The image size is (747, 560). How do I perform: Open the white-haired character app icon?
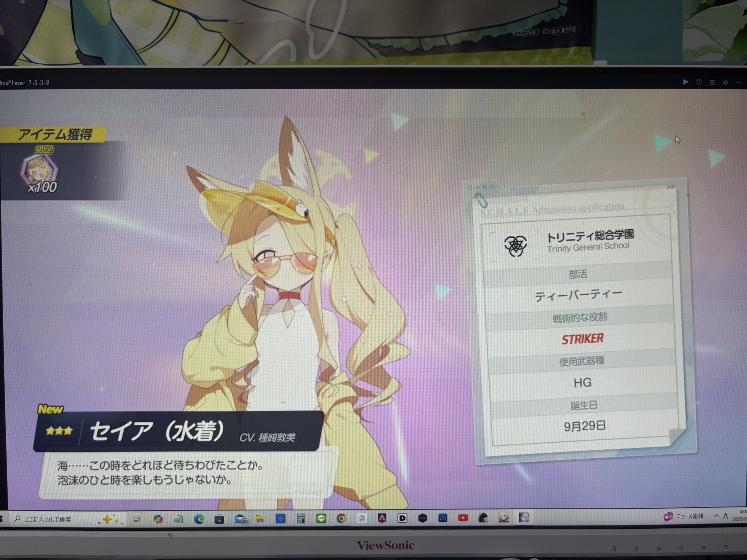click(x=504, y=517)
